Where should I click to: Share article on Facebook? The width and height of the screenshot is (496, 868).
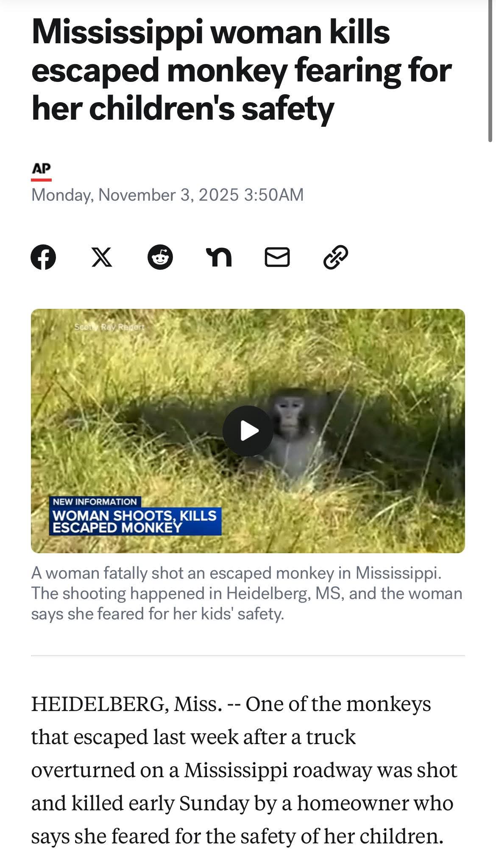[43, 257]
